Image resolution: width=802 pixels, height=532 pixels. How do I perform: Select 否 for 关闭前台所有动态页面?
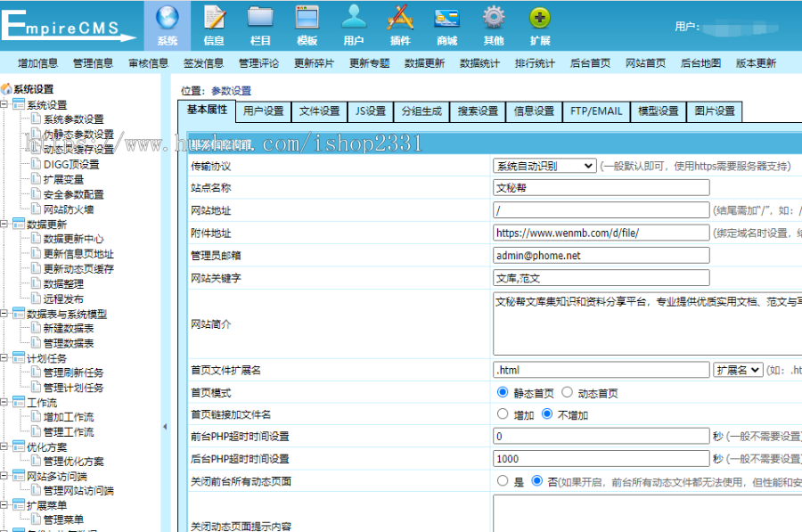(x=536, y=481)
